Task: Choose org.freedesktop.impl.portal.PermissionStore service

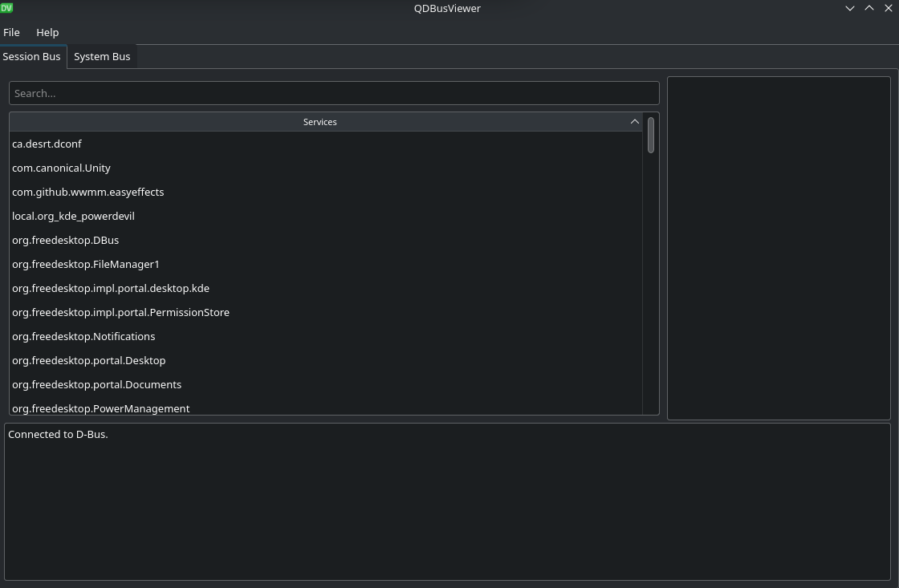Action: coord(120,313)
